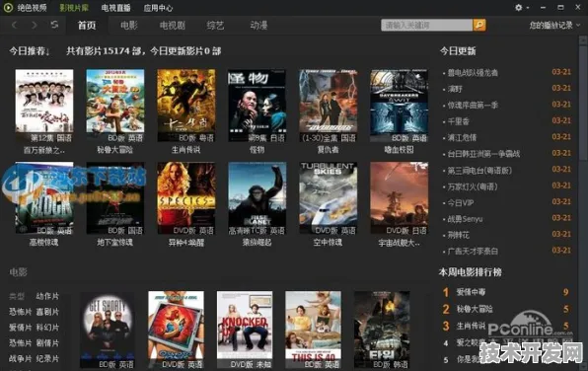Click the 今日VIP update entry
The image size is (588, 371).
(x=461, y=203)
